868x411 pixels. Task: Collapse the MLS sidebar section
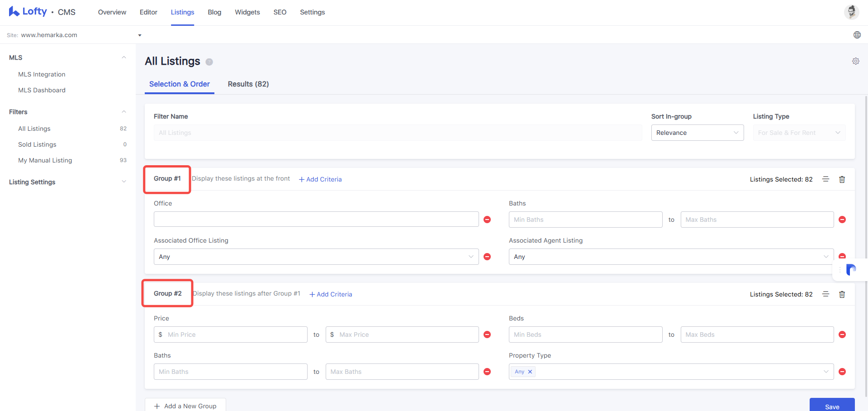point(124,57)
